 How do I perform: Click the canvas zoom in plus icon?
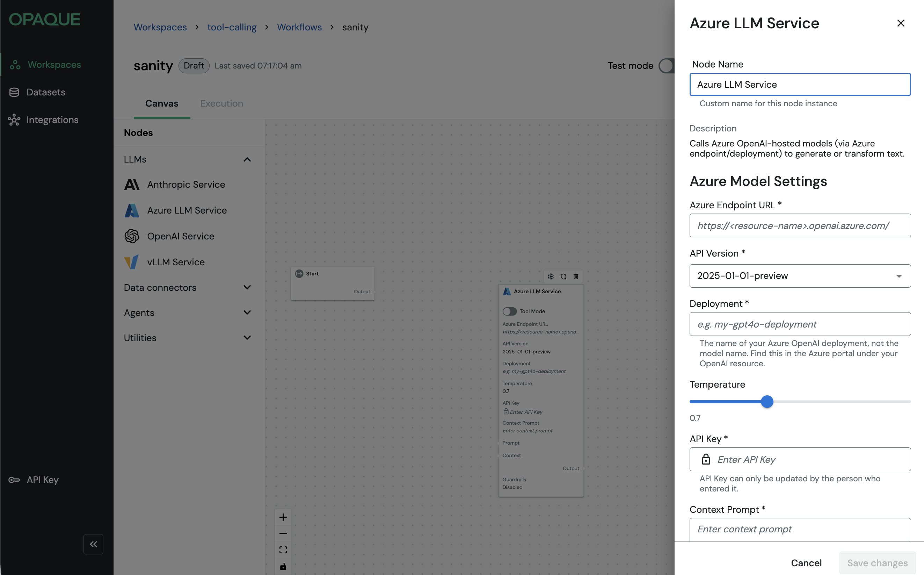(283, 517)
